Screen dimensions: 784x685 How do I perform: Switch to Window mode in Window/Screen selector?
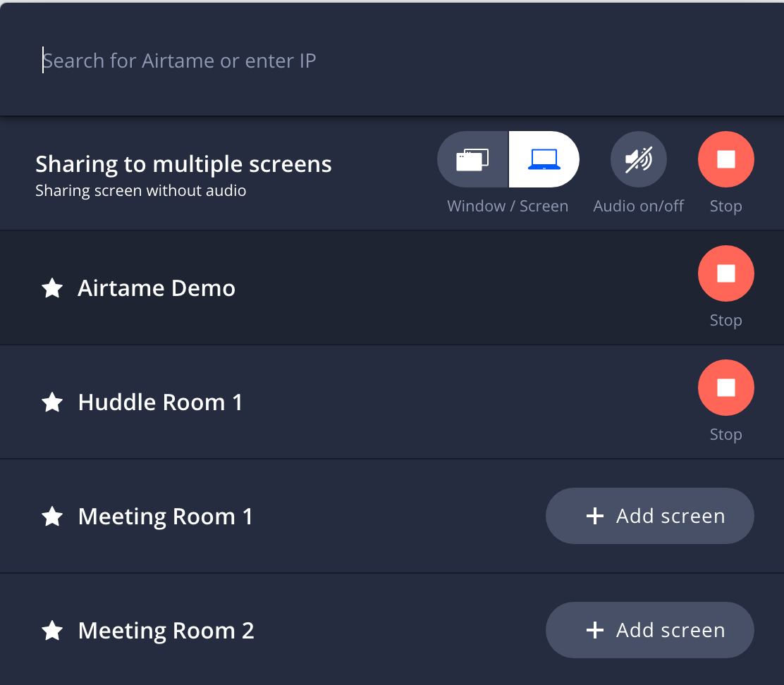tap(472, 159)
